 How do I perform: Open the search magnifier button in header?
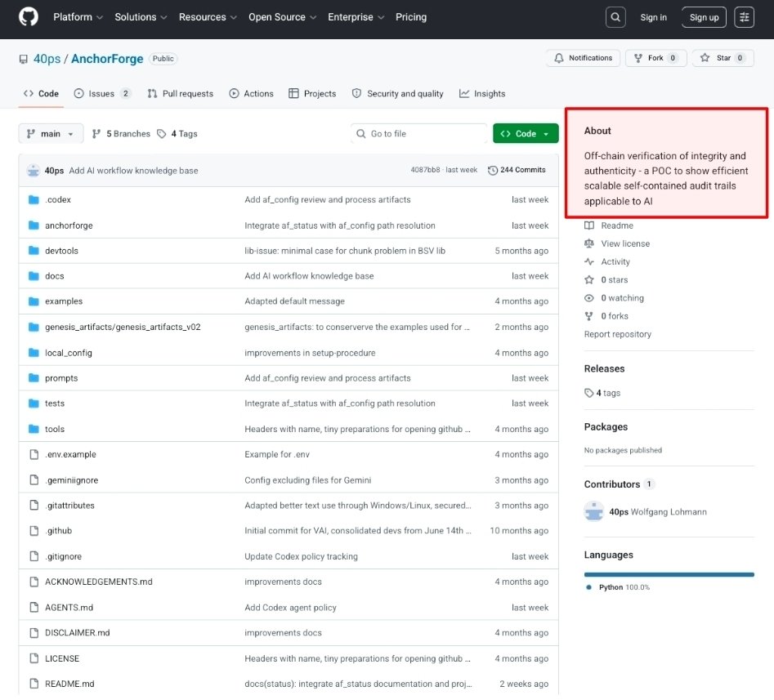pyautogui.click(x=615, y=17)
